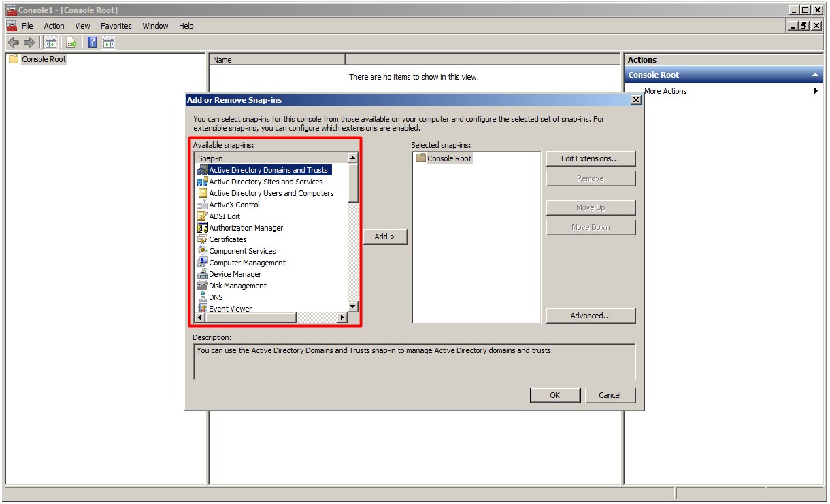Select Active Directory Sites and Services snap-in
This screenshot has height=504, width=830.
click(x=265, y=182)
